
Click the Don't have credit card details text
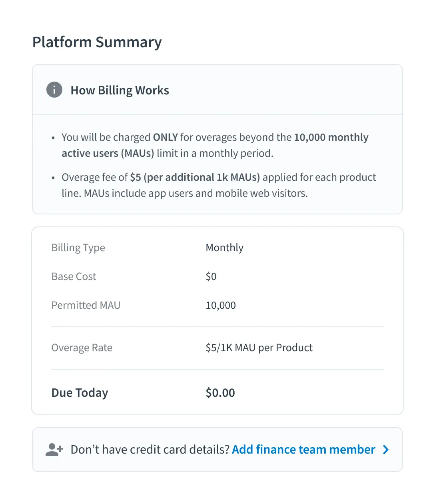(150, 449)
